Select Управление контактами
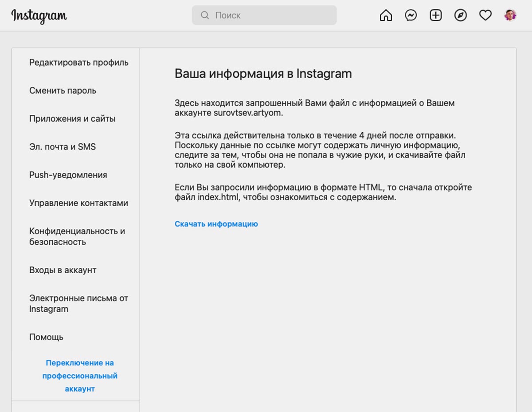 pyautogui.click(x=78, y=203)
